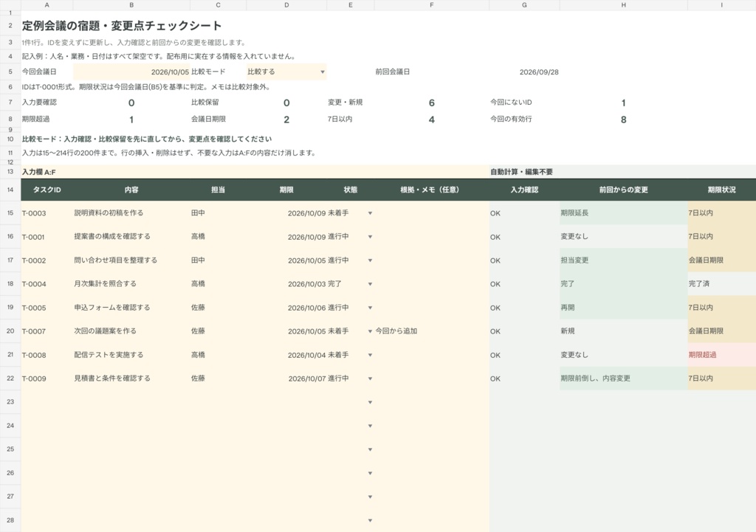Select the 新規 change cell
The height and width of the screenshot is (532, 756).
click(x=623, y=331)
